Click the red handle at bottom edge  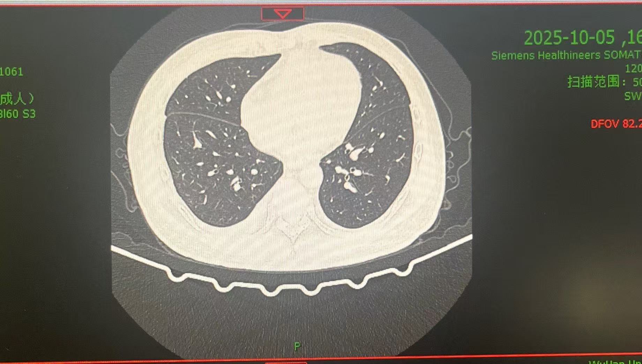click(285, 363)
